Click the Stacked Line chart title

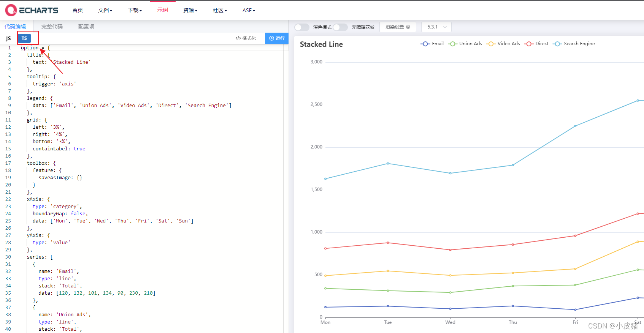click(x=321, y=44)
